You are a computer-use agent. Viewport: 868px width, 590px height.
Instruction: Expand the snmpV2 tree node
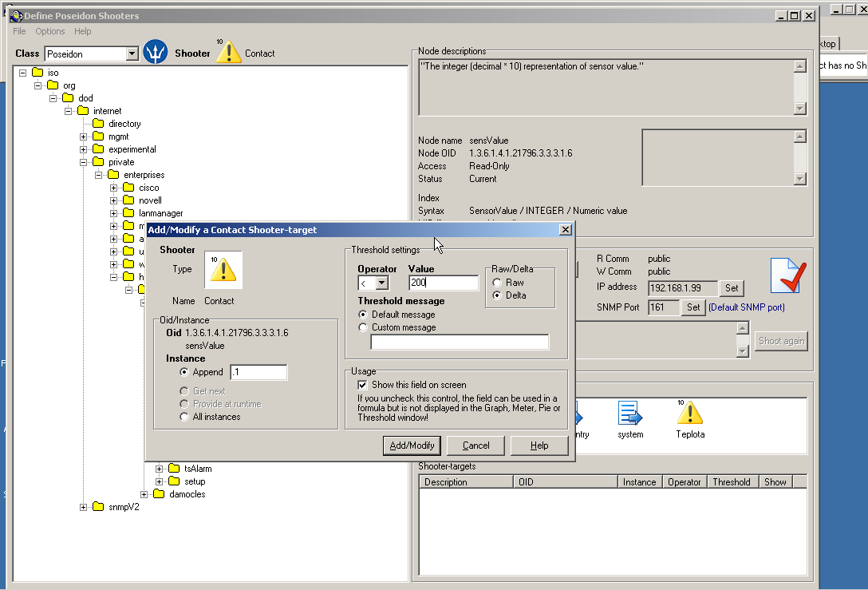(83, 507)
